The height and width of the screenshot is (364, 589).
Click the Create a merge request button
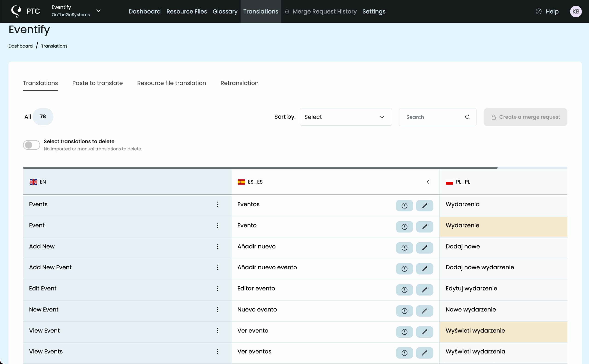click(525, 117)
